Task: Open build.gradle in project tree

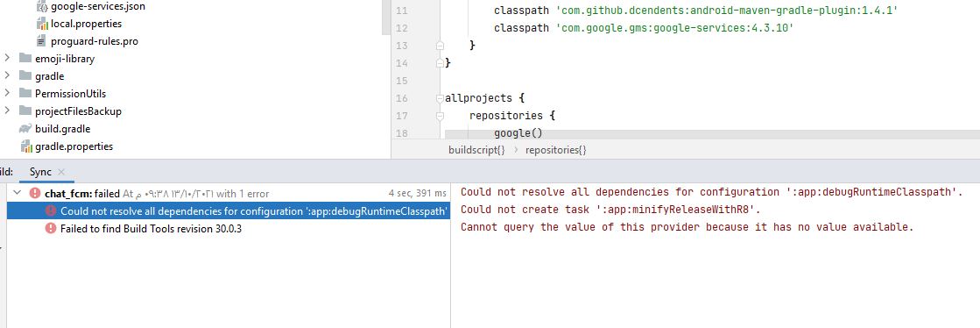Action: pyautogui.click(x=62, y=129)
